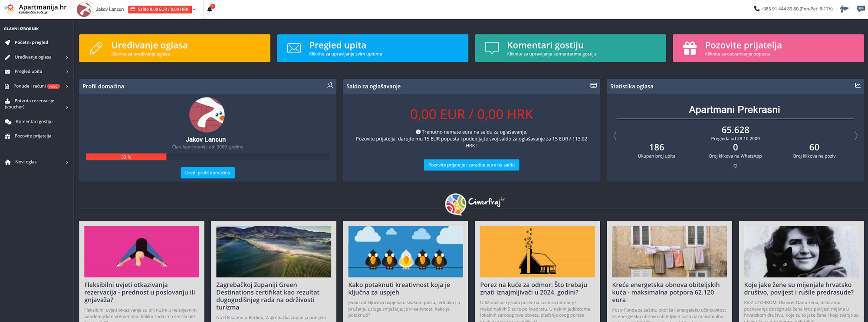Open Komentari gostiju in the sidebar
Viewport: 868px width, 322px height.
pos(34,122)
